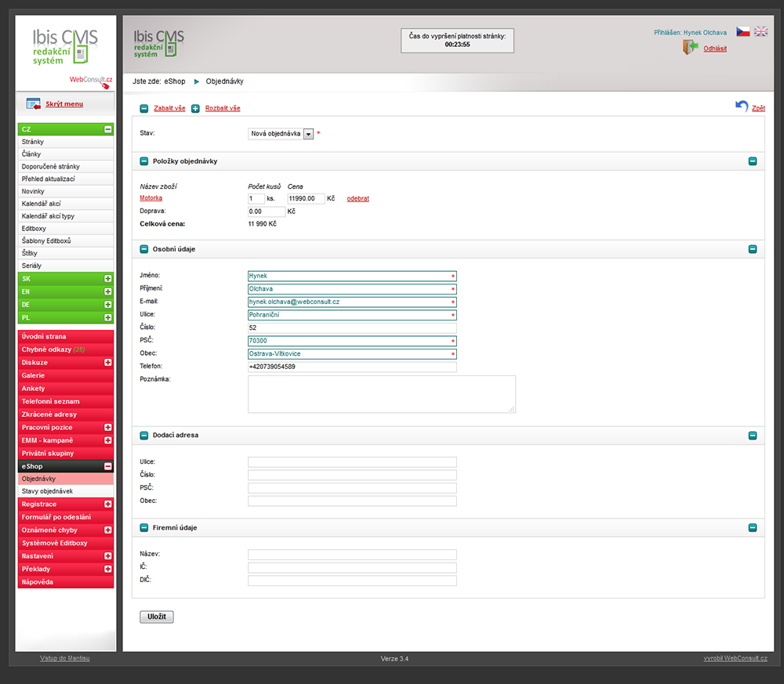This screenshot has width=784, height=684.
Task: Click the Vstup do Mantisu footer link
Action: point(64,658)
